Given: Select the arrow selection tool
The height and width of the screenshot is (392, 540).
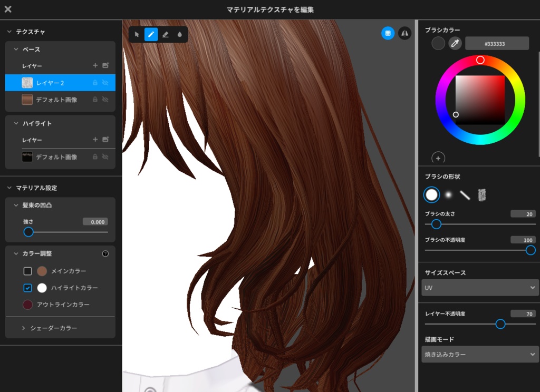Looking at the screenshot, I should click(136, 34).
